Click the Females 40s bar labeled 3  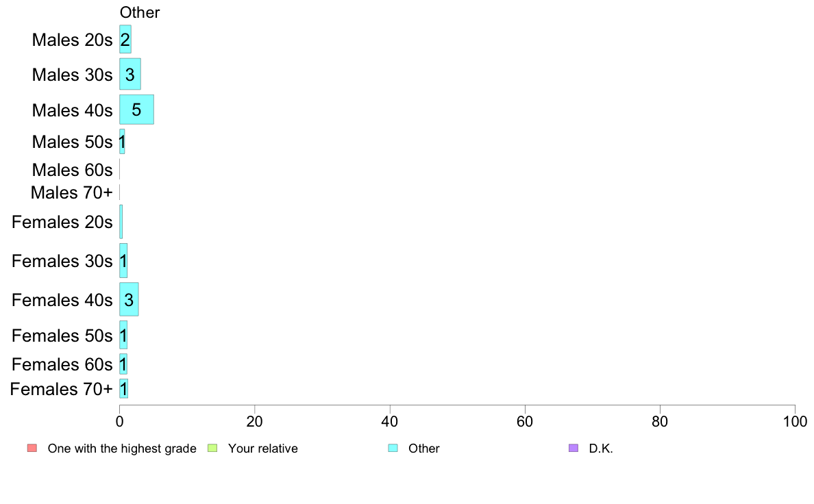[x=129, y=299]
